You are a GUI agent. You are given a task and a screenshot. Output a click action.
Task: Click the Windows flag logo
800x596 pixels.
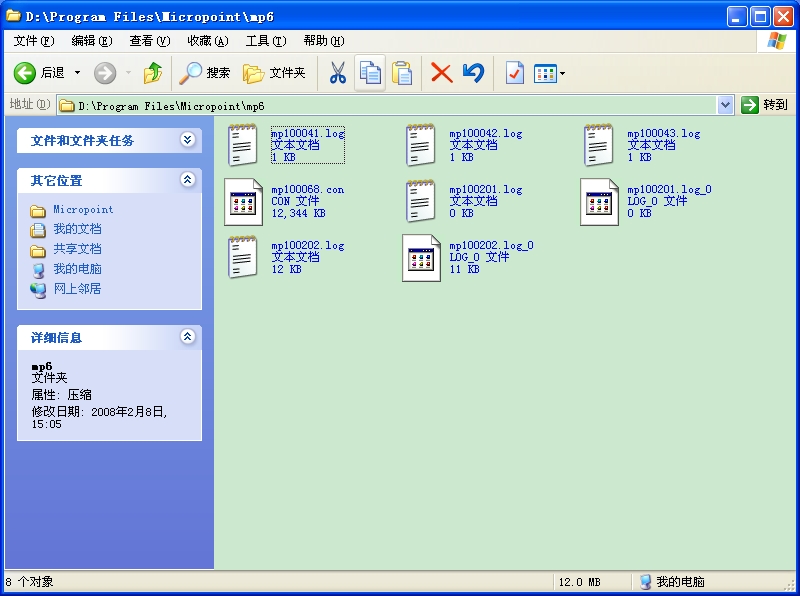pos(777,41)
